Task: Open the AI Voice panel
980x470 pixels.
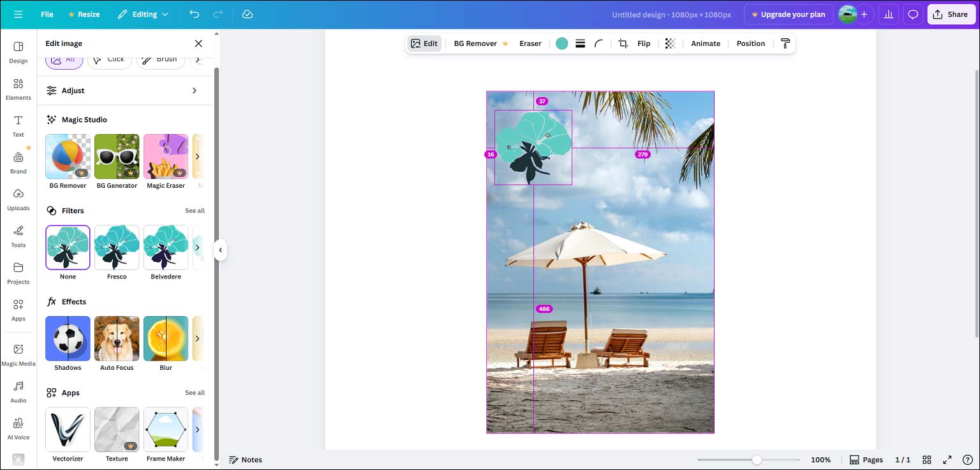Action: point(18,427)
